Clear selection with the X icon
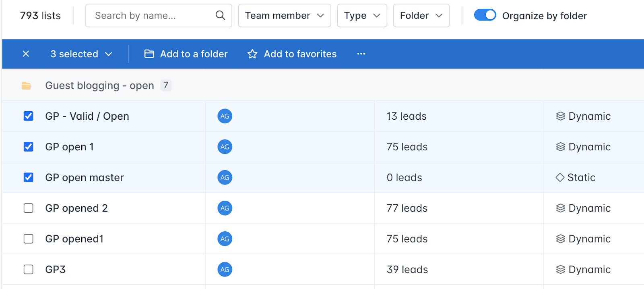This screenshot has height=289, width=644. (26, 54)
